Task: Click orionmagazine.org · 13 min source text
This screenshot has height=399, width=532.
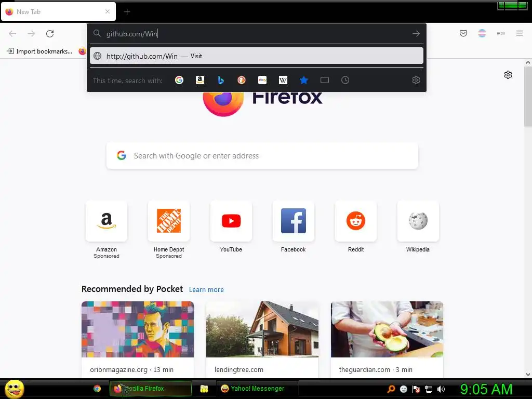Action: point(131,369)
